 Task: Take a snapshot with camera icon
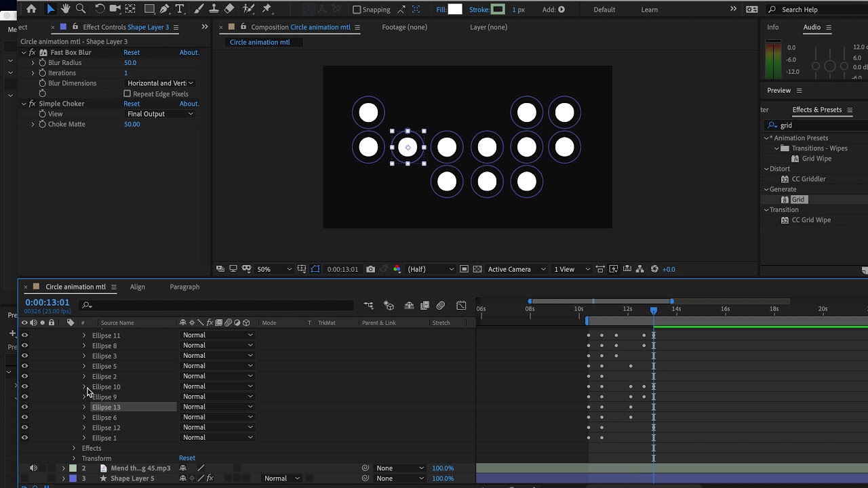tap(370, 269)
